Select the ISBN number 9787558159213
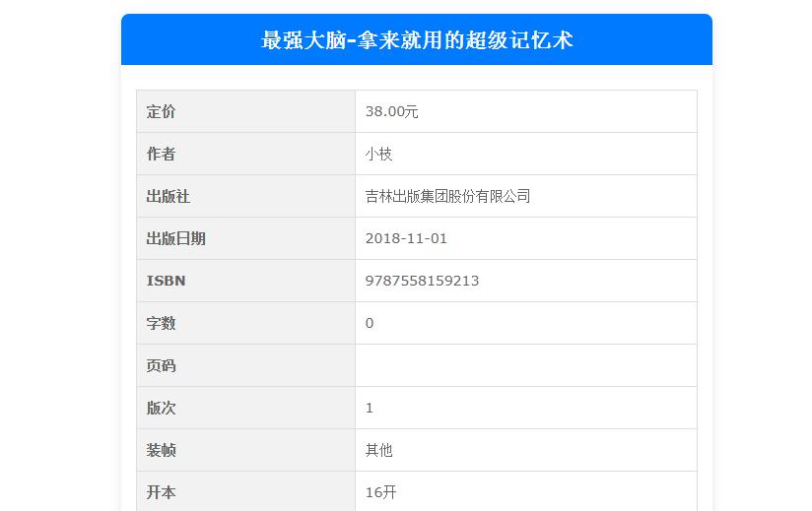 click(x=422, y=282)
